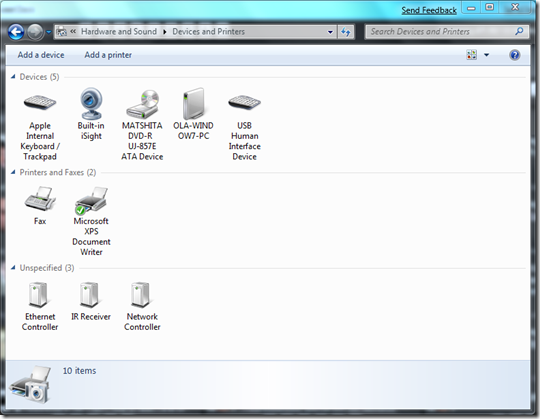540x419 pixels.
Task: Collapse the Devices (5) group
Action: [13, 76]
